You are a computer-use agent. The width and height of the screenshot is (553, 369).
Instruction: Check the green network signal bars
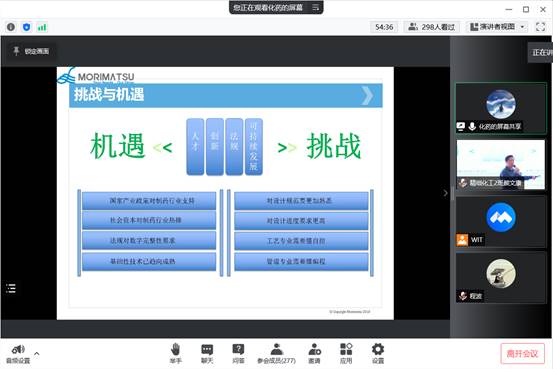point(42,27)
